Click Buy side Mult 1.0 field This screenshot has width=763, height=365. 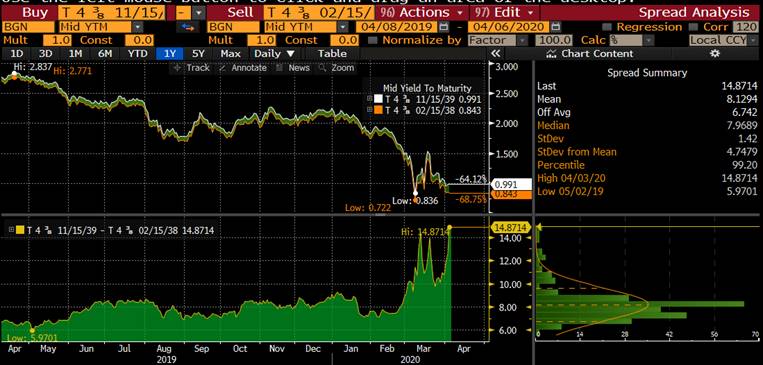(x=57, y=40)
